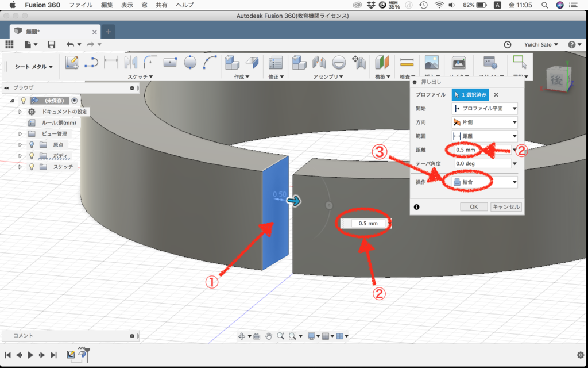Expand the ドキュメントの設定 tree node

click(x=20, y=112)
